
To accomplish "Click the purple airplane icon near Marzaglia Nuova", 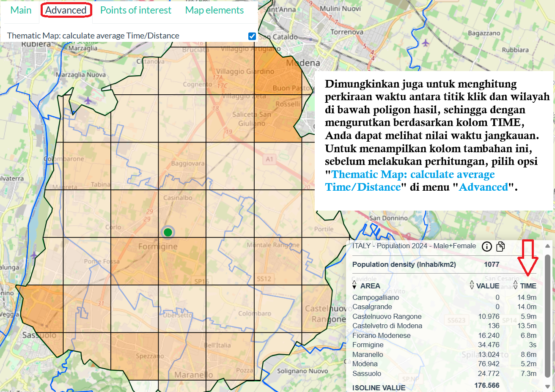I will pos(88,101).
